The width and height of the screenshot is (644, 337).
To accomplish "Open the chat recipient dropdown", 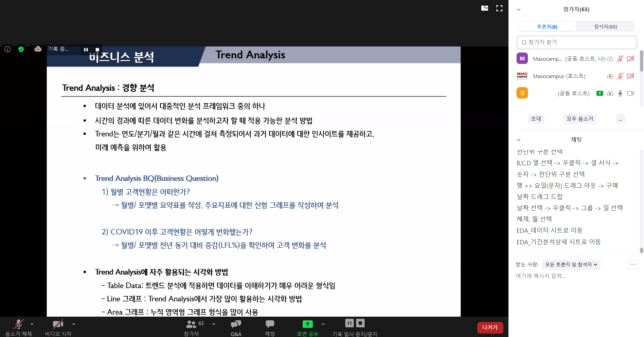I will pyautogui.click(x=571, y=265).
